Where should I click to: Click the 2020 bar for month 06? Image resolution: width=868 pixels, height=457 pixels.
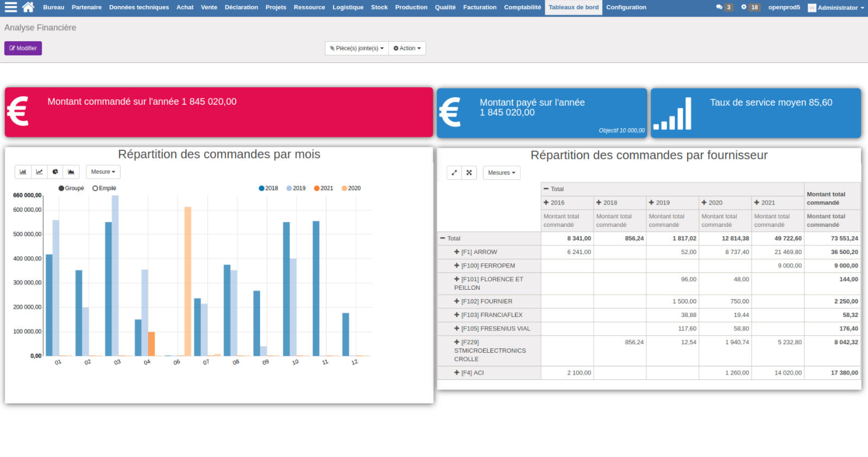188,281
